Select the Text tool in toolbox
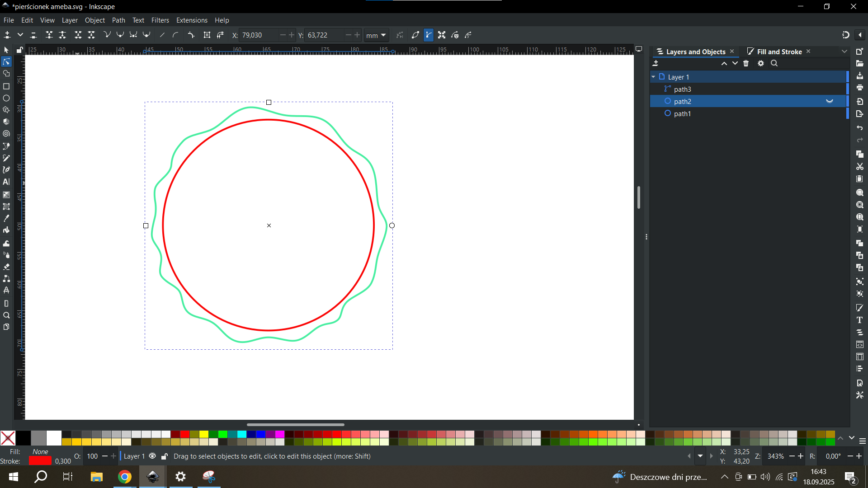The image size is (868, 488). (x=6, y=182)
